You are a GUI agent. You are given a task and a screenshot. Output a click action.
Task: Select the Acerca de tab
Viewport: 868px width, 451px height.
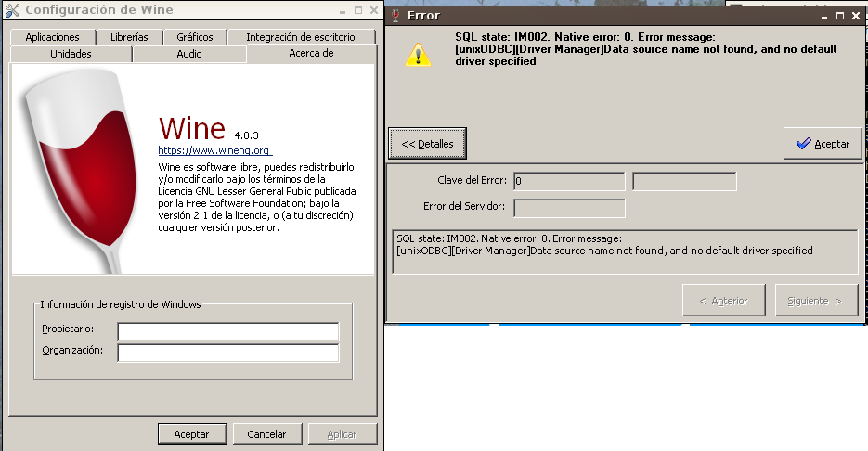311,53
